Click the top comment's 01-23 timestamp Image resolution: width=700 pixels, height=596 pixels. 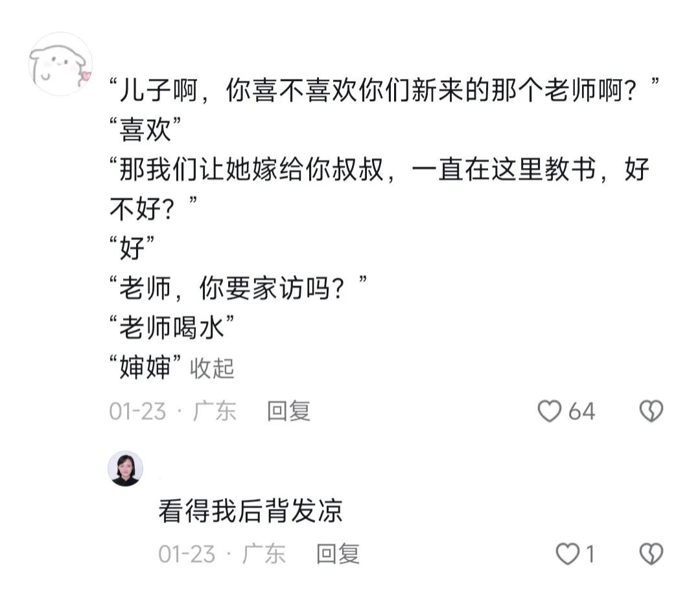[x=137, y=411]
